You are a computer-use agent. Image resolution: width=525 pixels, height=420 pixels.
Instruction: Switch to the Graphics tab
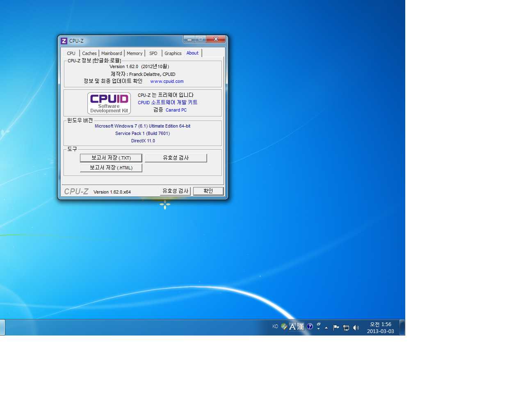(173, 53)
